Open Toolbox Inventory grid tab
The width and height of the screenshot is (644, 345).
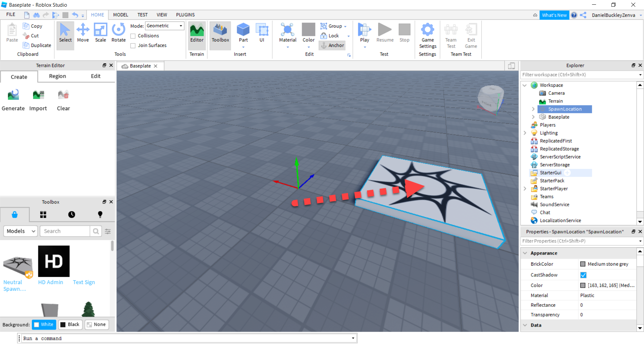point(43,215)
